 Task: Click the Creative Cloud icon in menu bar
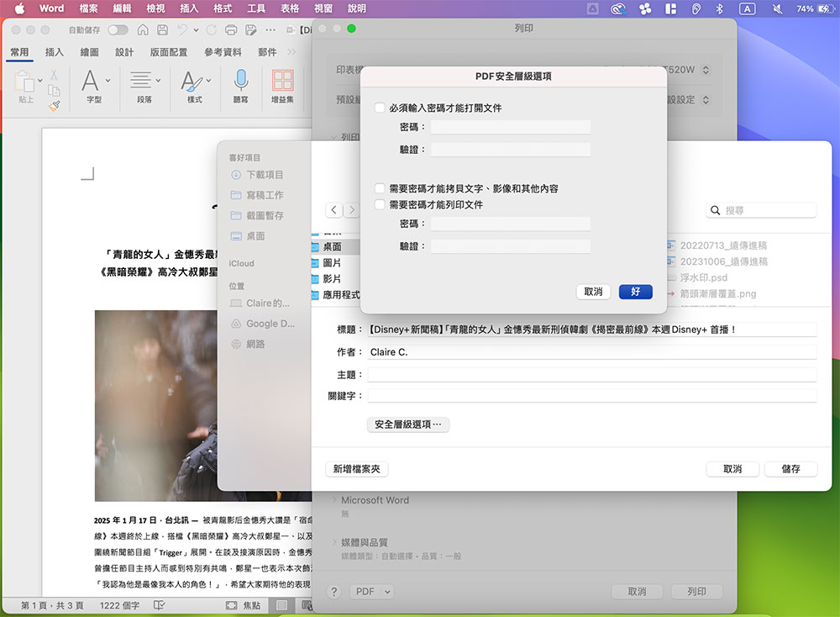(618, 8)
